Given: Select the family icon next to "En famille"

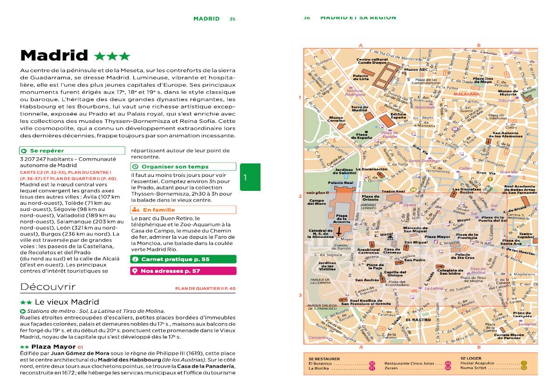Looking at the screenshot, I should (x=136, y=210).
